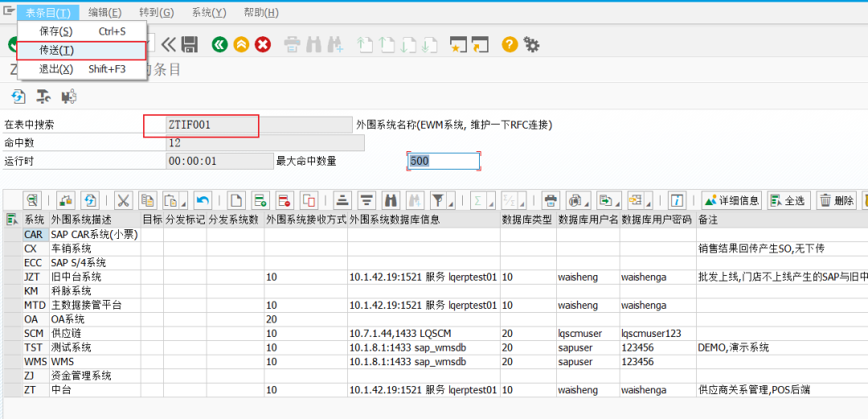Screen dimensions: 868x419
Task: Choose 退出(X) in the dropdown menu
Action: pos(82,69)
